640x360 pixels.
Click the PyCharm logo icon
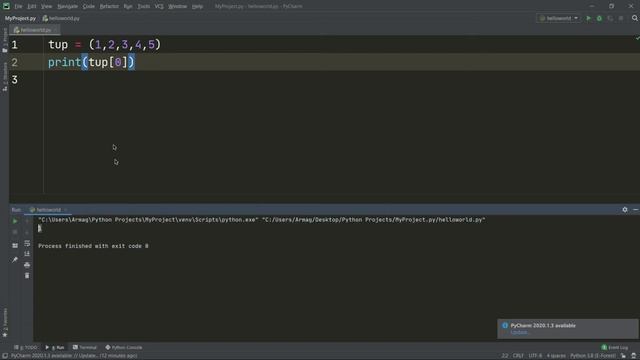tap(6, 6)
